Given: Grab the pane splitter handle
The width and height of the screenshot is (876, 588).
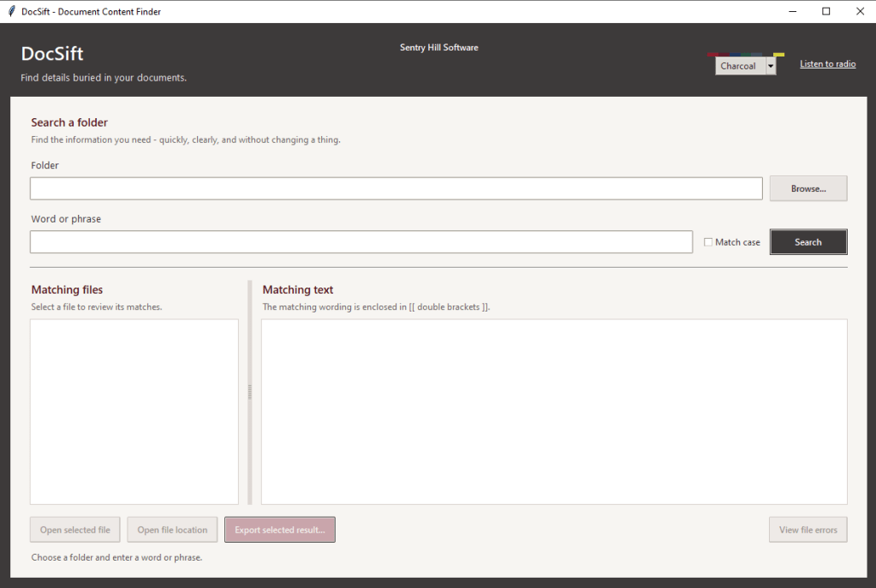Looking at the screenshot, I should pos(250,392).
